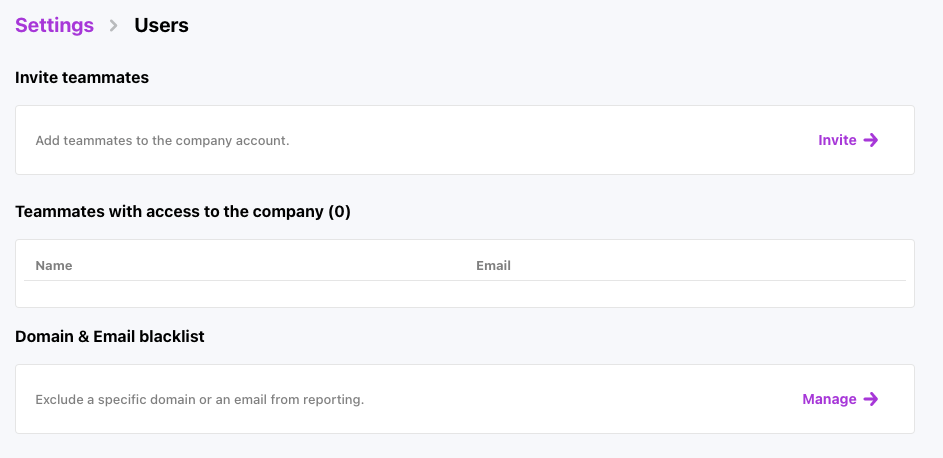
Task: Click the Invite link text
Action: pos(837,140)
